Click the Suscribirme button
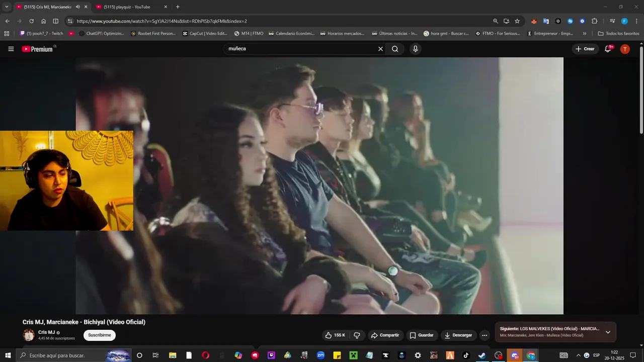Screen dimensions: 644x362 (x=99, y=335)
